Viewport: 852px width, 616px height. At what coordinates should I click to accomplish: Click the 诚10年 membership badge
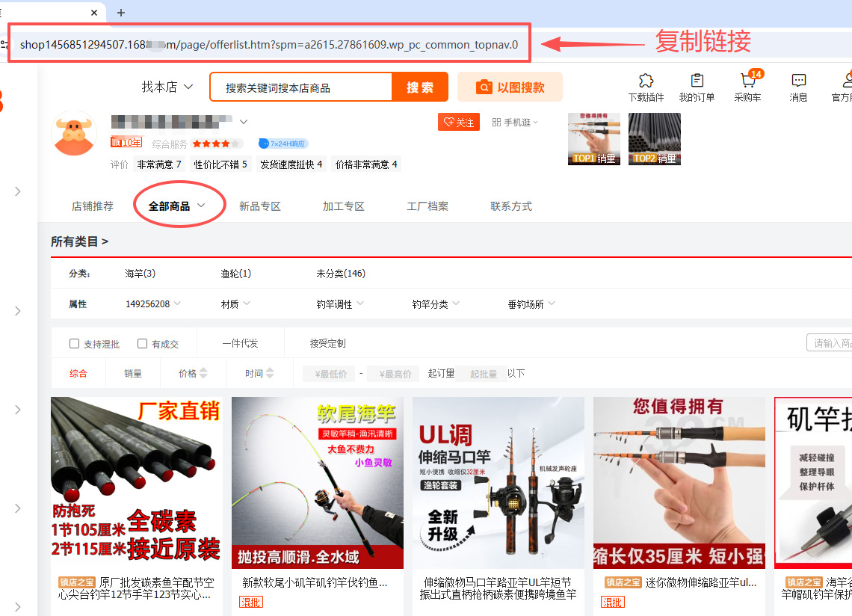126,143
